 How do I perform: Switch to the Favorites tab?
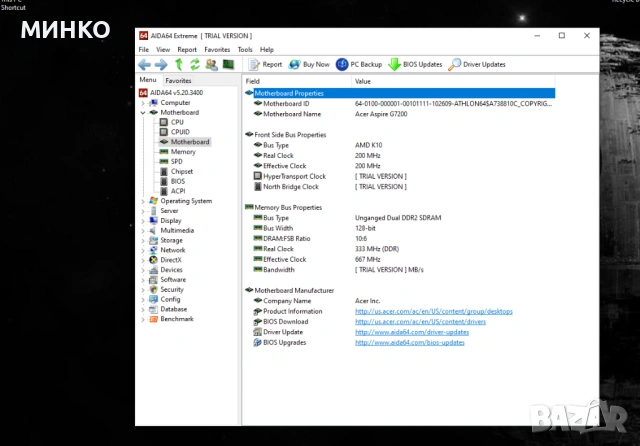178,80
